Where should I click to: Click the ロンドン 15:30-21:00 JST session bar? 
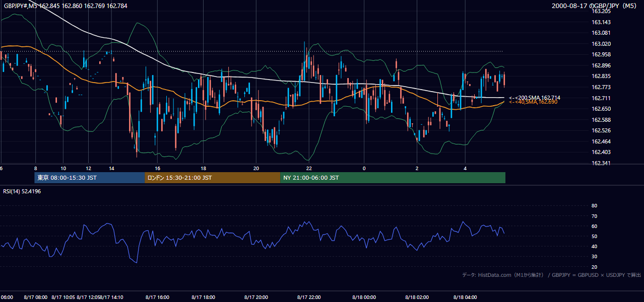pos(212,178)
